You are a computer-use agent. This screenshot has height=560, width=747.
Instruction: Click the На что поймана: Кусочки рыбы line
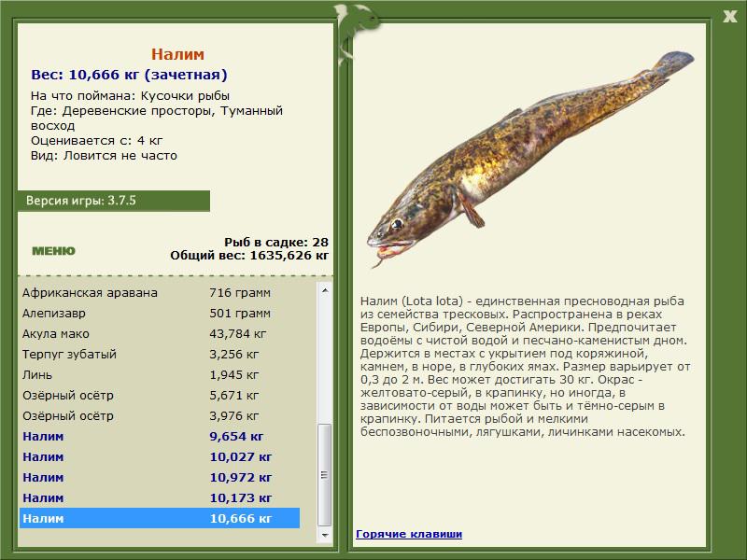(x=130, y=96)
